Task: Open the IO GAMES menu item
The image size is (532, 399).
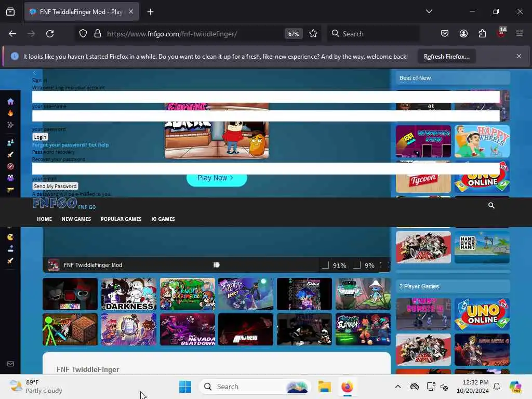Action: tap(163, 219)
